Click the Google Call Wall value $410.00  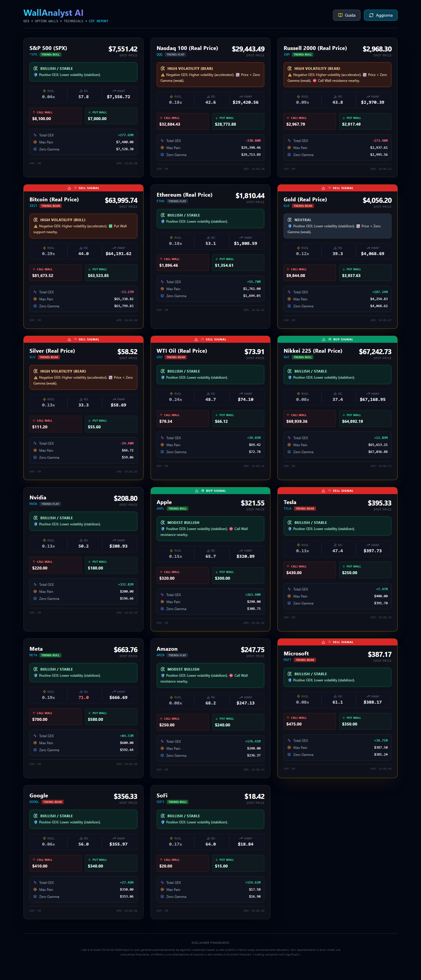(x=40, y=866)
